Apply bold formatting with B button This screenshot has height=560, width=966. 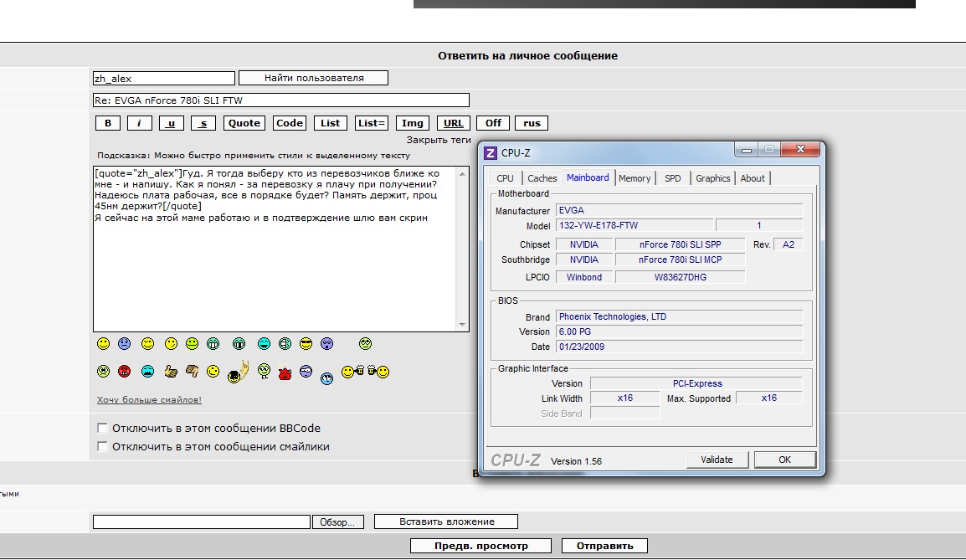107,123
